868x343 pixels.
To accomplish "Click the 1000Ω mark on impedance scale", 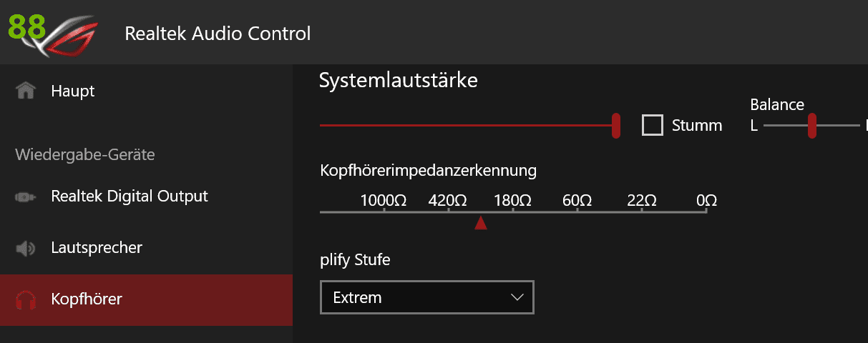I will (x=384, y=202).
